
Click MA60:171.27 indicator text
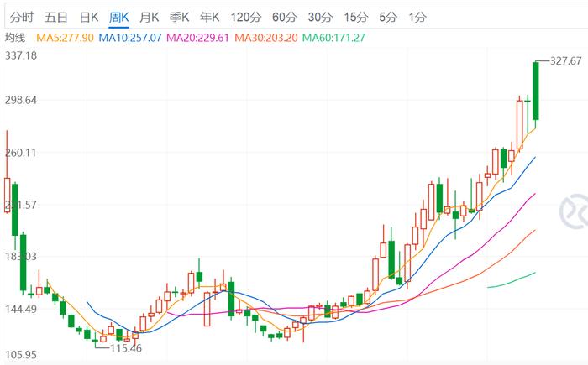click(x=333, y=38)
